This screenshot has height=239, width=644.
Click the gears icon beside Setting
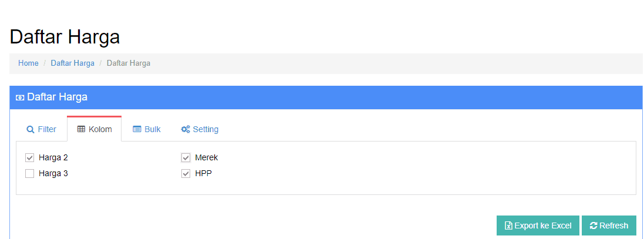(186, 129)
